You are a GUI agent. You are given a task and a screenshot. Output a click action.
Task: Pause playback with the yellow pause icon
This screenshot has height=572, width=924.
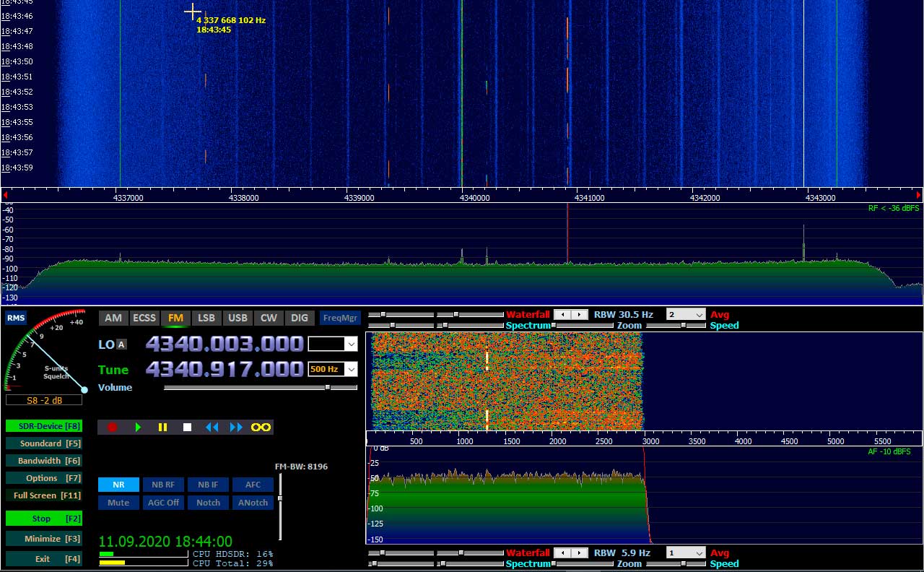coord(162,427)
